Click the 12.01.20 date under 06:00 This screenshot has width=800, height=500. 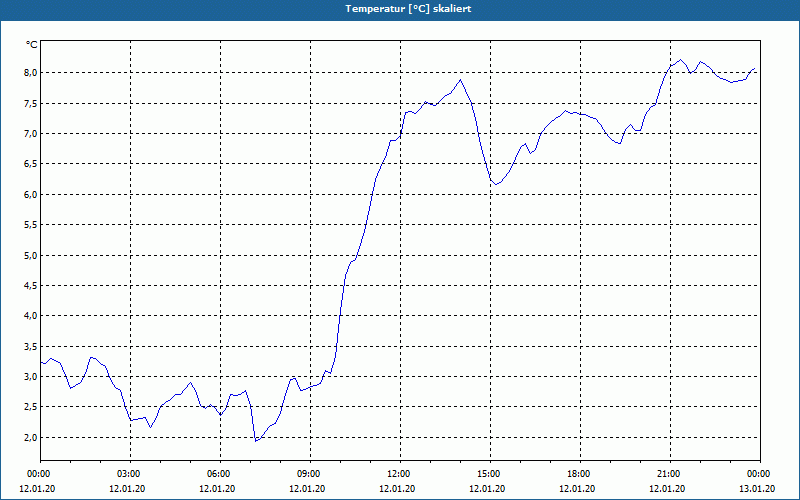pyautogui.click(x=217, y=489)
